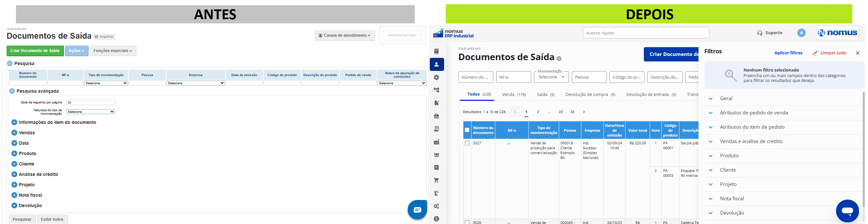Select the person icon in Nomus sidebar
Image resolution: width=868 pixels, height=224 pixels.
coord(437,64)
